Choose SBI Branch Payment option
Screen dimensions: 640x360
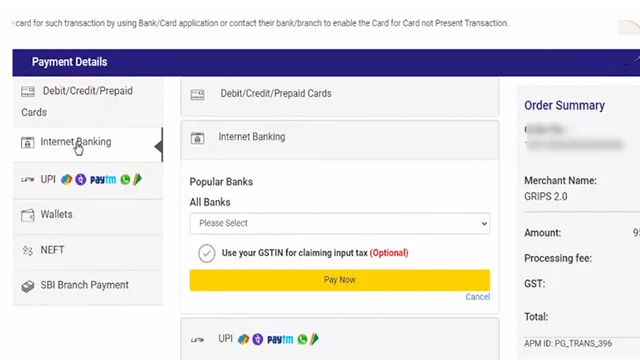(x=88, y=288)
